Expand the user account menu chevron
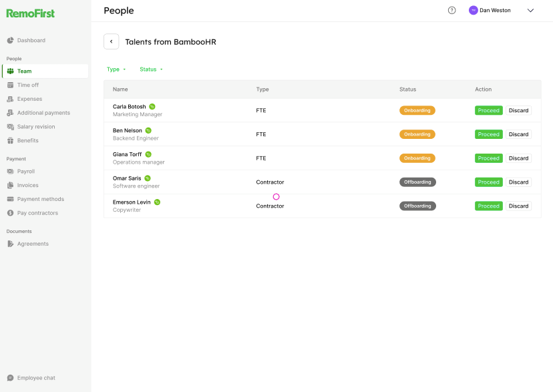 pyautogui.click(x=531, y=11)
